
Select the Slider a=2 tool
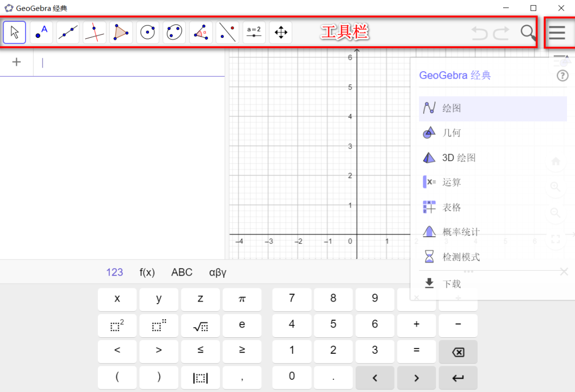(254, 32)
